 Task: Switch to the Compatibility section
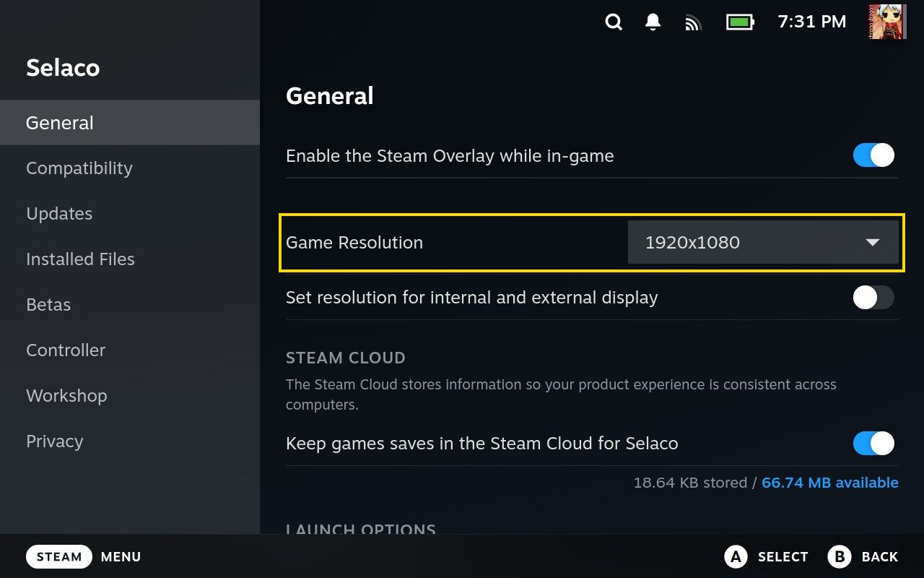click(79, 168)
